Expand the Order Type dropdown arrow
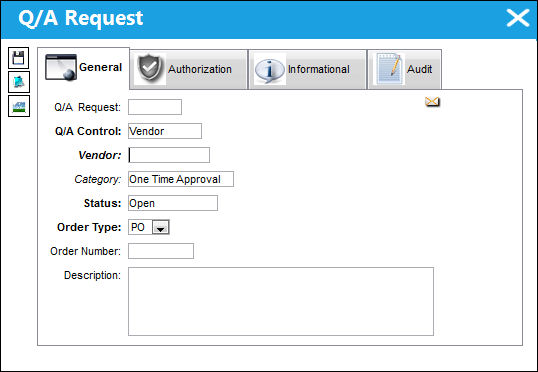This screenshot has width=538, height=372. [x=161, y=228]
